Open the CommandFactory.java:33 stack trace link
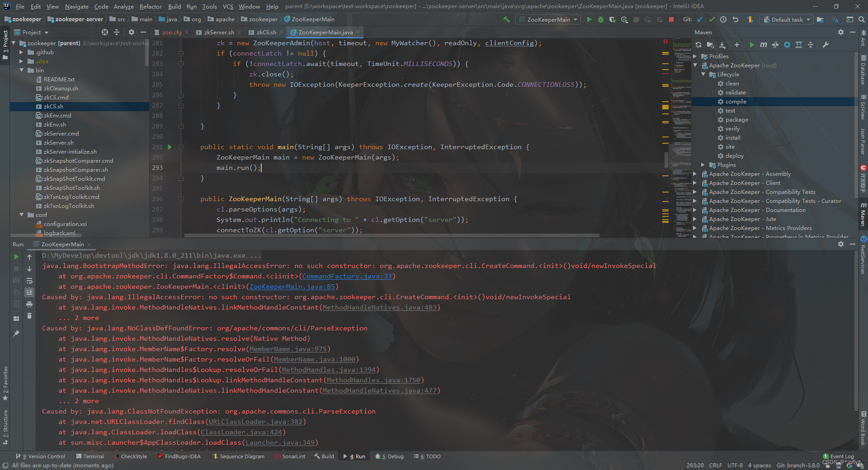The height and width of the screenshot is (470, 868). click(347, 276)
